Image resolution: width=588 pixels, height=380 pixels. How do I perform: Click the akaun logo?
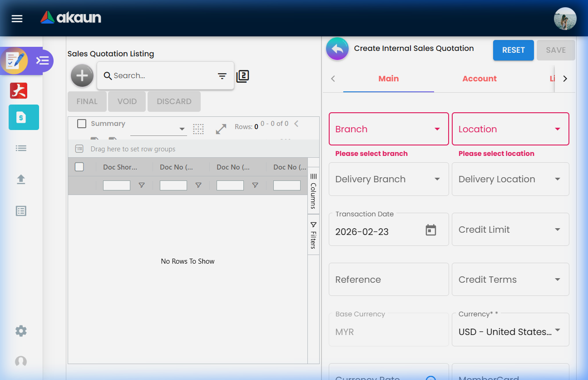click(70, 18)
